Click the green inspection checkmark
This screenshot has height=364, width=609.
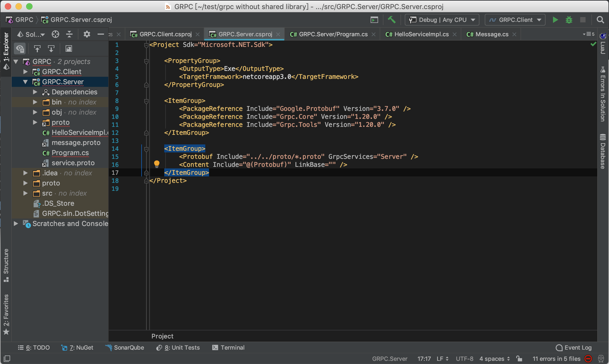pyautogui.click(x=593, y=44)
